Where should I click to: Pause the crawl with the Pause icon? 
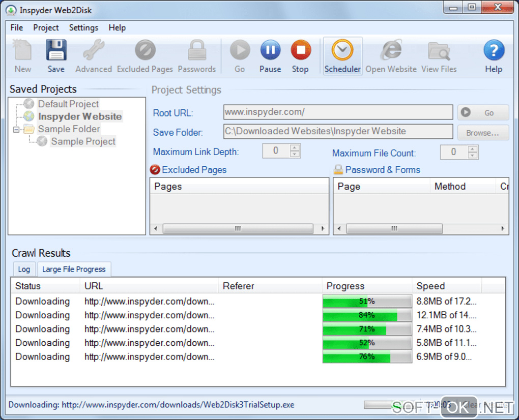[x=270, y=50]
